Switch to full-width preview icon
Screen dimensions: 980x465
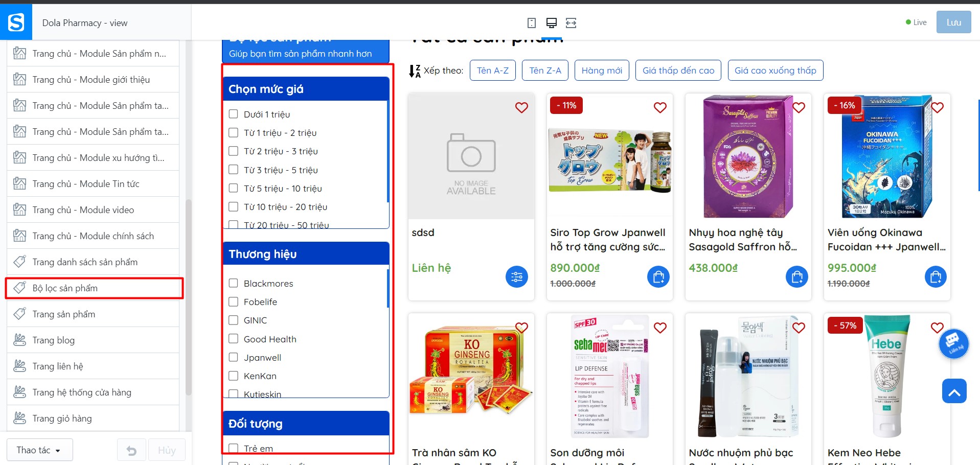571,22
